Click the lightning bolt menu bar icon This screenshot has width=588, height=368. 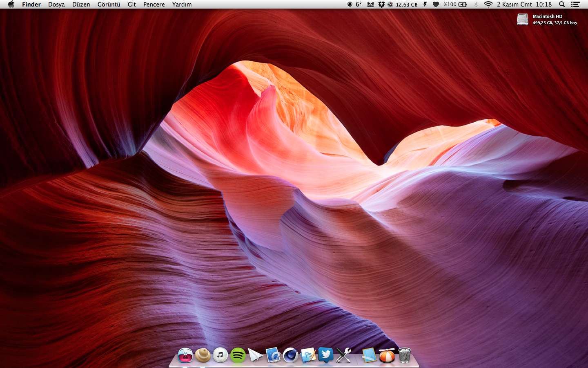pos(425,4)
